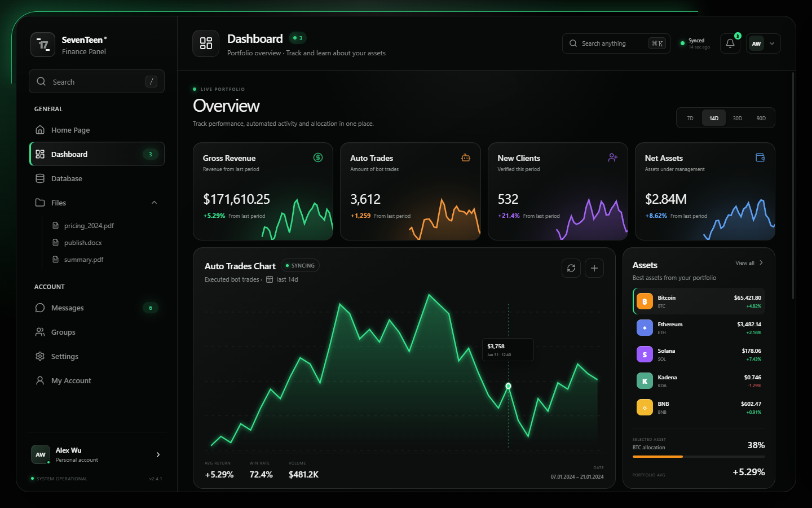812x508 pixels.
Task: Click the Synced status indicator
Action: point(695,43)
